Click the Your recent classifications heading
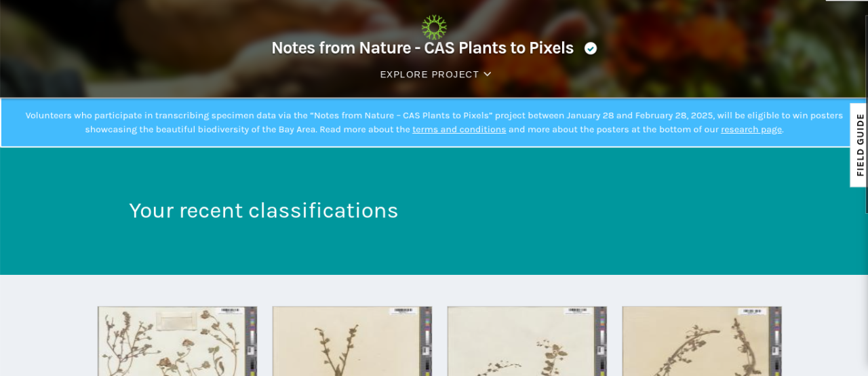The width and height of the screenshot is (868, 376). click(264, 210)
